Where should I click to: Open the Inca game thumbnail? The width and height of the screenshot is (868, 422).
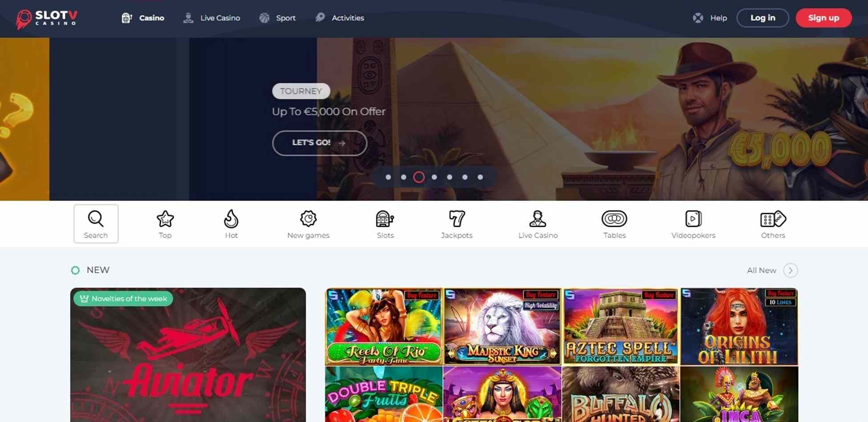click(739, 394)
